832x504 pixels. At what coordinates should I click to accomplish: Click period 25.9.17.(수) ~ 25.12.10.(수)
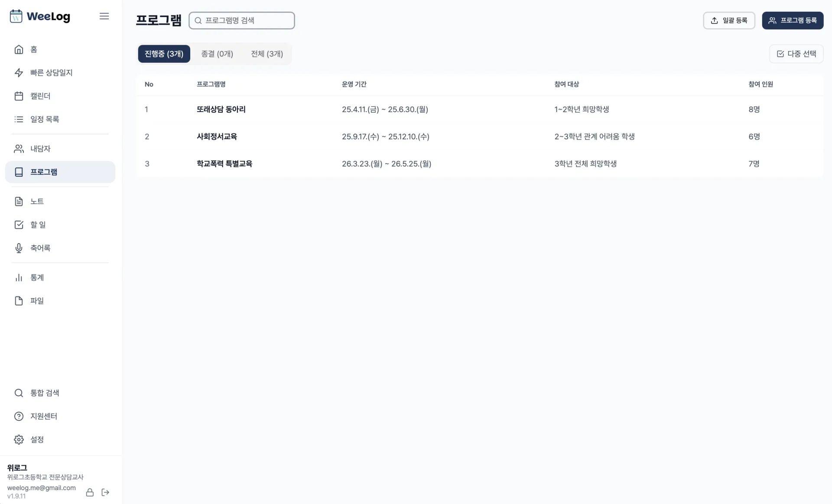pyautogui.click(x=386, y=137)
